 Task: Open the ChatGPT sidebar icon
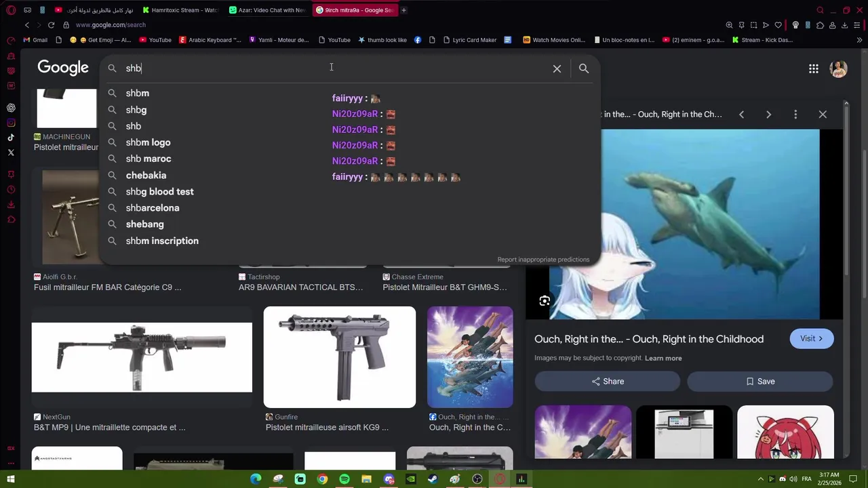click(x=11, y=108)
